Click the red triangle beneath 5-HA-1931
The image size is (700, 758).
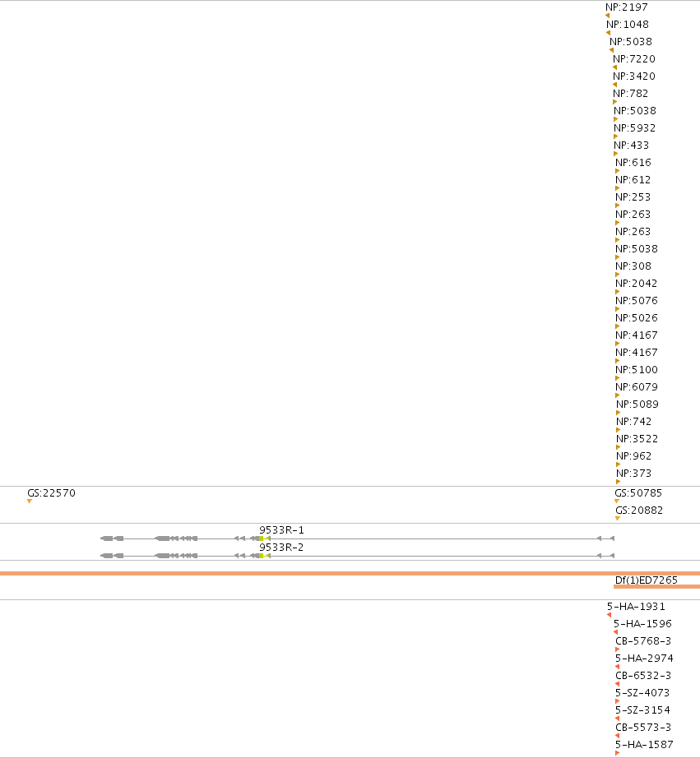[x=609, y=615]
